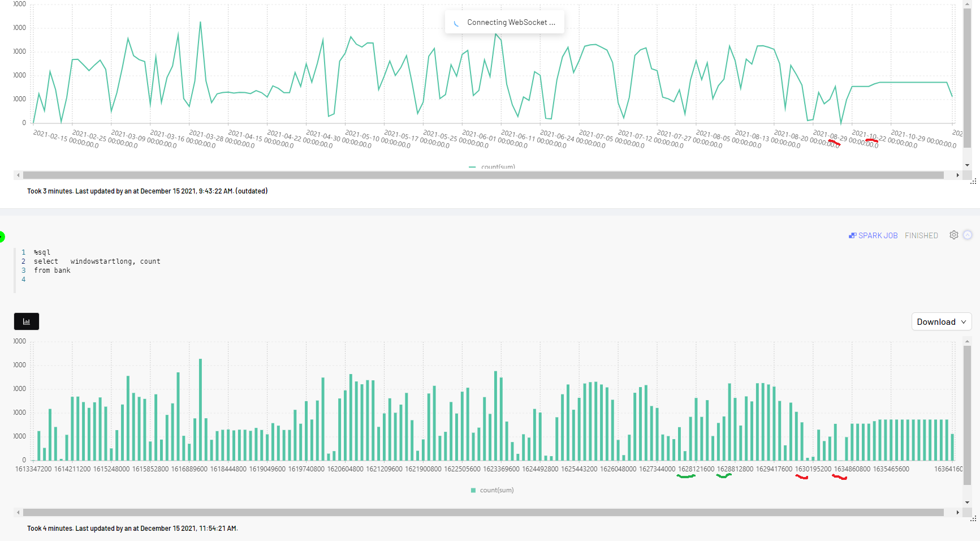This screenshot has height=541, width=980.
Task: Open the Download dropdown
Action: coord(942,321)
